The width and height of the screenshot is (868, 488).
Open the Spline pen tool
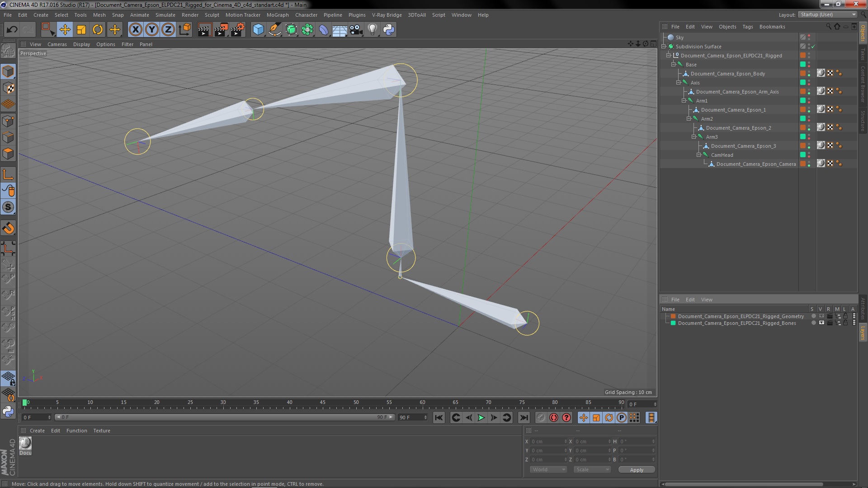pos(274,30)
